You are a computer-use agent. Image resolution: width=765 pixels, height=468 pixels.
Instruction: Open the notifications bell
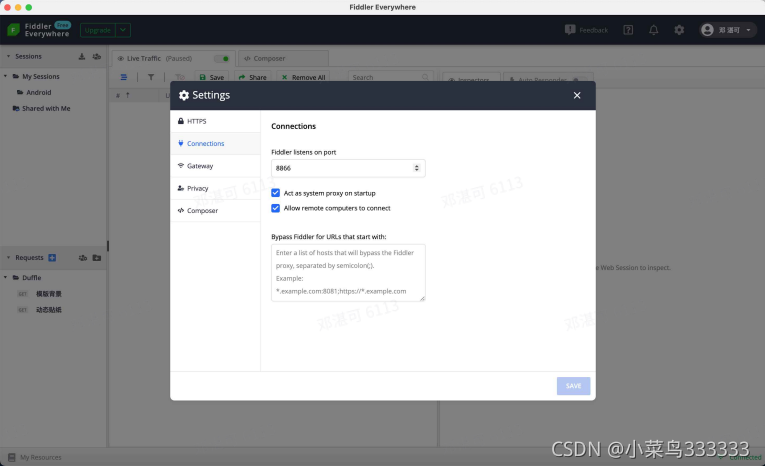coord(653,30)
